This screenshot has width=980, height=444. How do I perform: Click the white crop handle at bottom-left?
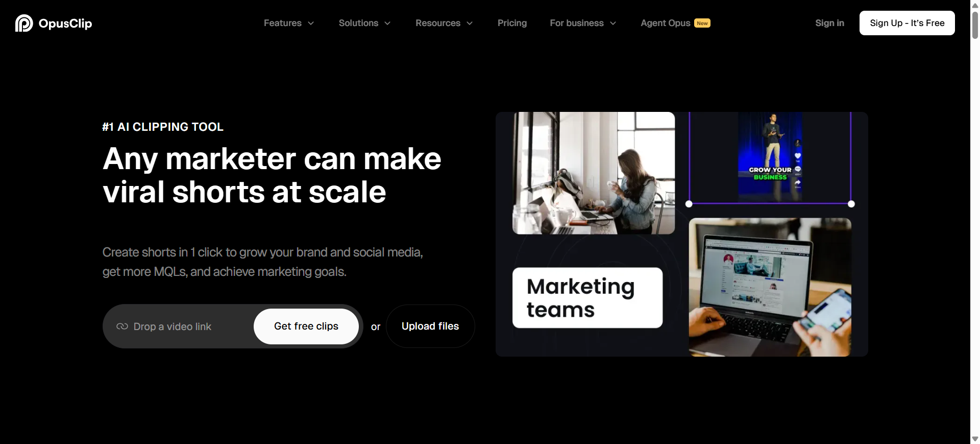point(689,204)
